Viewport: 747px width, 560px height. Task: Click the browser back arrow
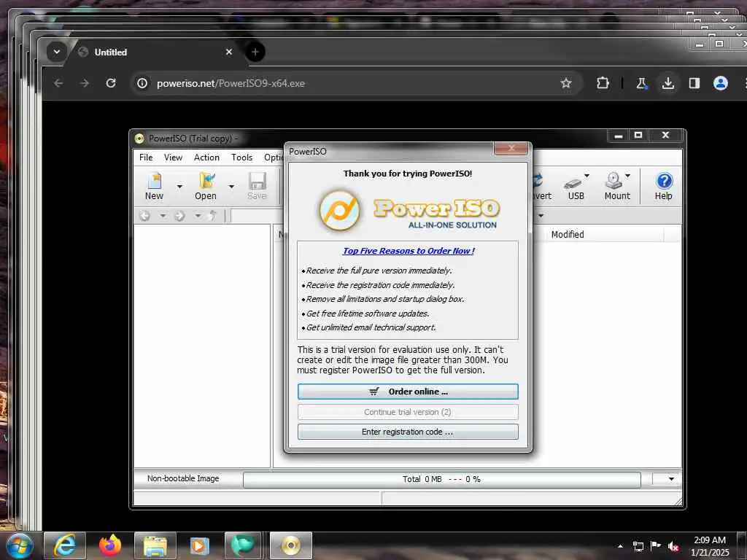(58, 83)
